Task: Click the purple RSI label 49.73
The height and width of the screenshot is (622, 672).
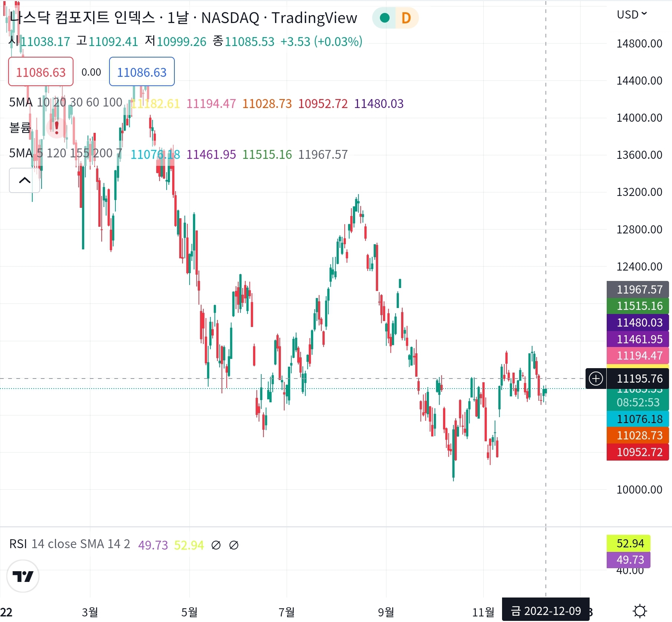Action: [x=628, y=560]
